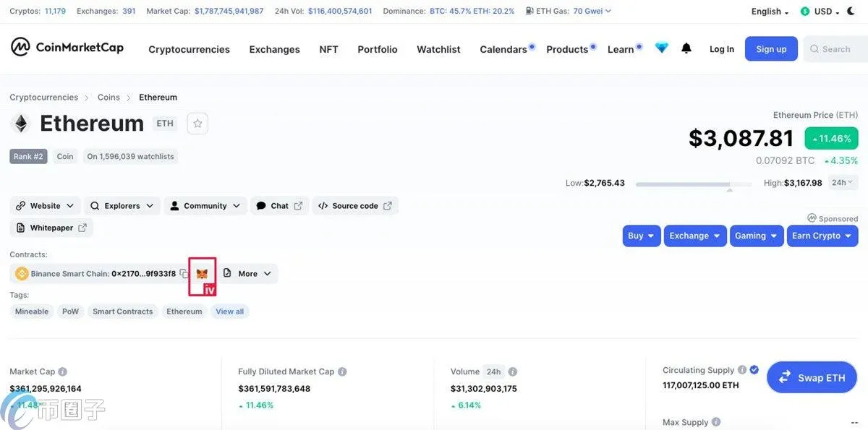Click the MetaMask fox icon
Viewport: 868px width, 430px height.
202,274
